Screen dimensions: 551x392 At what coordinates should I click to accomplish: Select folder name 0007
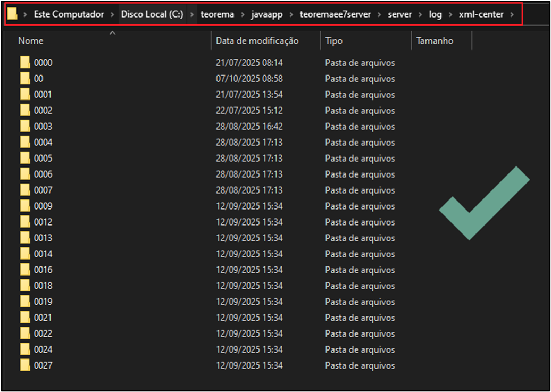[43, 190]
